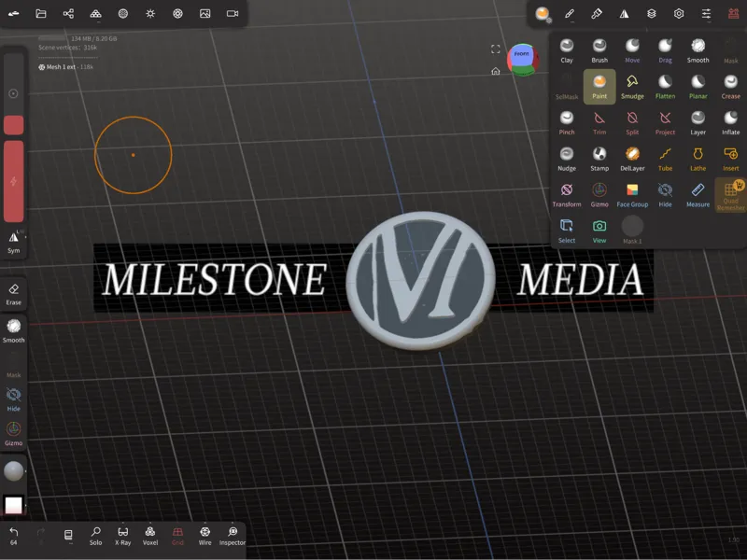Toggle Symmetry with the Sym button
Viewport: 747px width, 560px height.
pos(13,242)
